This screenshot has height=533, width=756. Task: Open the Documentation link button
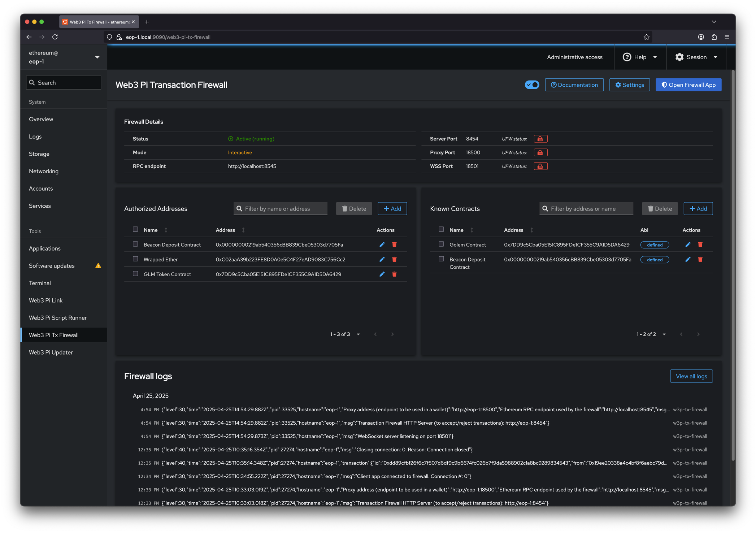pyautogui.click(x=574, y=85)
